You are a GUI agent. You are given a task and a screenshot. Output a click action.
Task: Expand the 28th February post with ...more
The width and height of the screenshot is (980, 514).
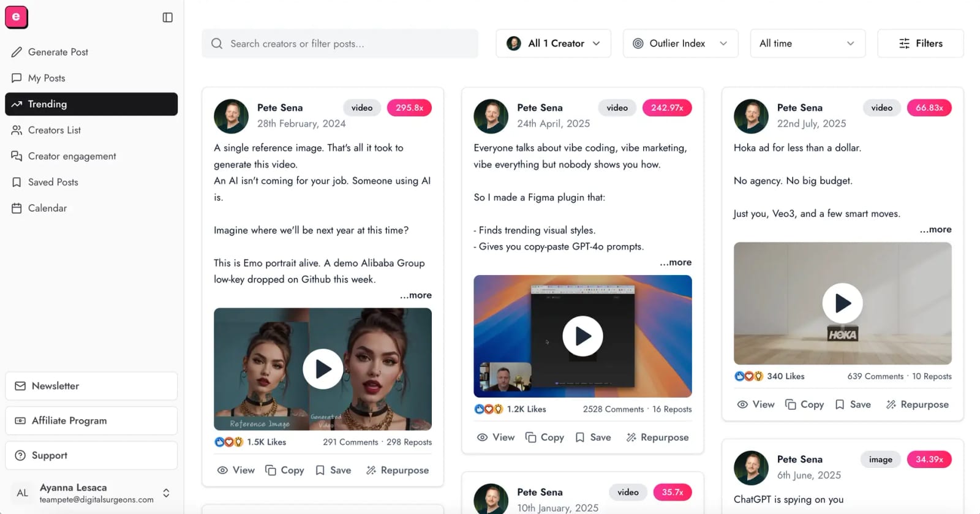(x=416, y=295)
